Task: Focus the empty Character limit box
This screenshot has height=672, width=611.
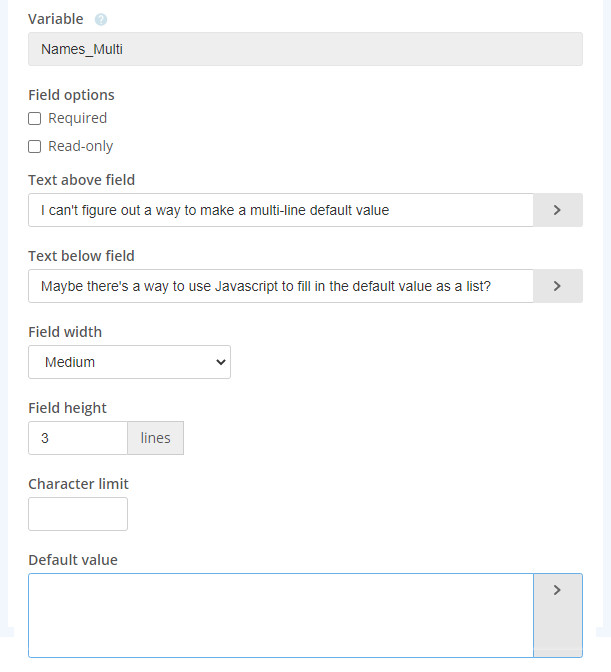Action: pyautogui.click(x=78, y=514)
